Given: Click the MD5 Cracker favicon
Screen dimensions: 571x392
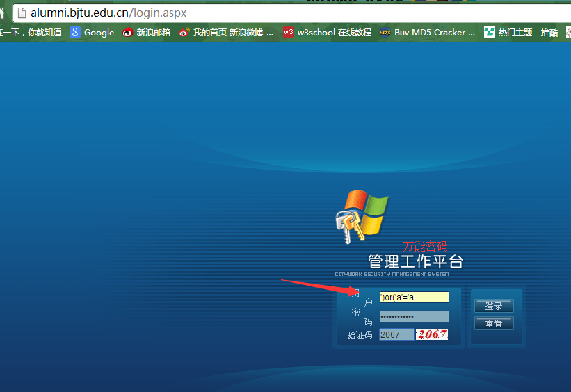Looking at the screenshot, I should tap(385, 33).
